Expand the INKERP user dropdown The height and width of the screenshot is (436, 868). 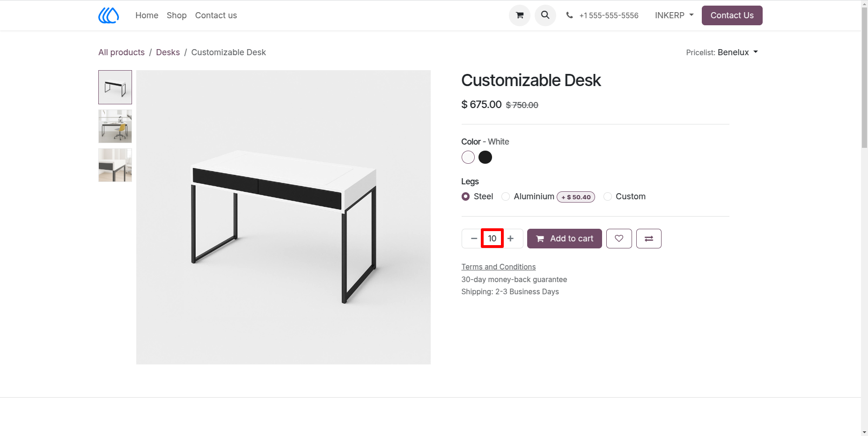(674, 15)
